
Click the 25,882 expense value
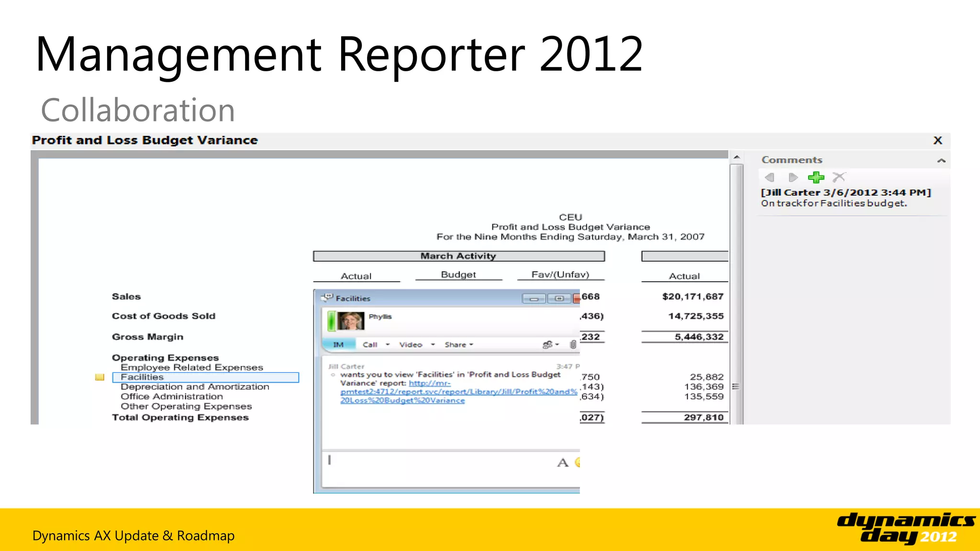(x=707, y=377)
